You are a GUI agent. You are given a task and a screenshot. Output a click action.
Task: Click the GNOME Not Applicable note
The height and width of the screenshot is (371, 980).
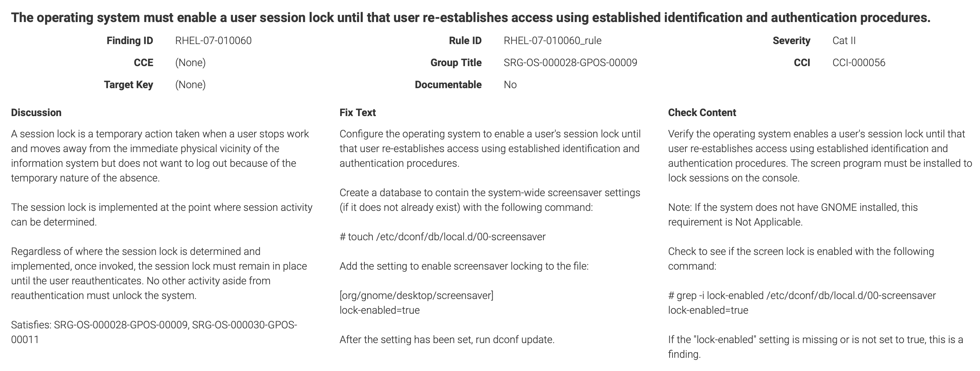point(793,215)
